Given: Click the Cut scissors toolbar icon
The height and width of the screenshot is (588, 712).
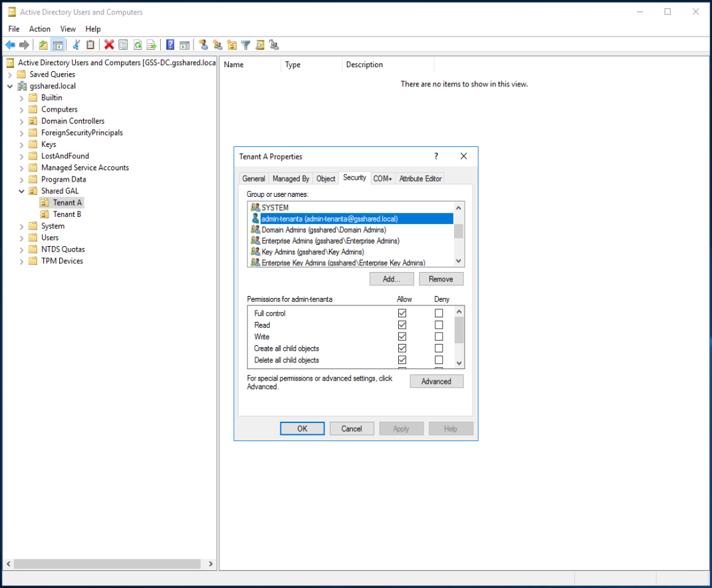Looking at the screenshot, I should (x=76, y=45).
